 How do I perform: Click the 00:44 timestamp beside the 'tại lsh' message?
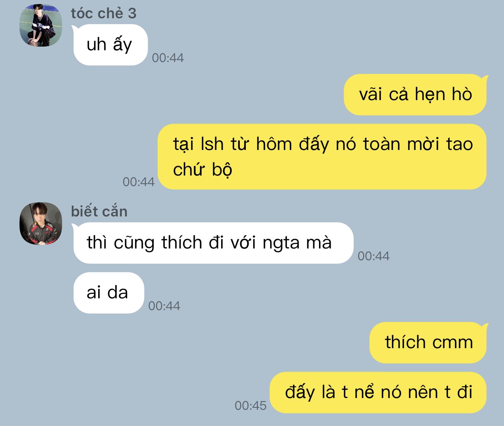(139, 182)
